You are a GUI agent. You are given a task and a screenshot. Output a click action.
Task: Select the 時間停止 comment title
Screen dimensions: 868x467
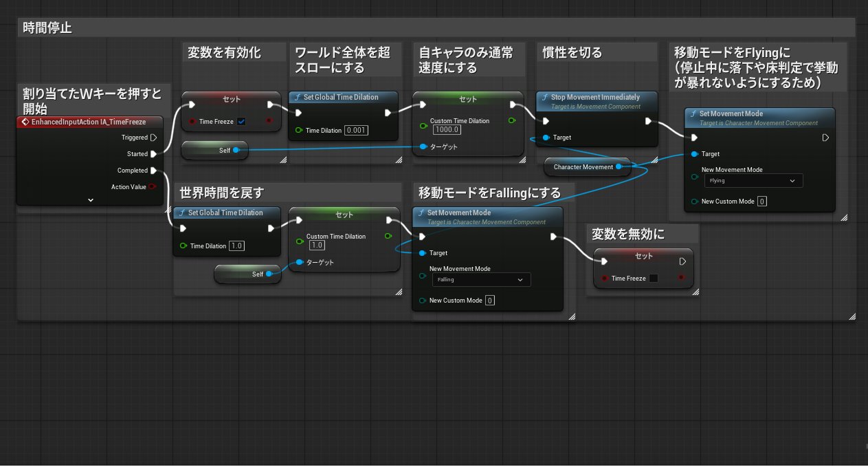(47, 28)
